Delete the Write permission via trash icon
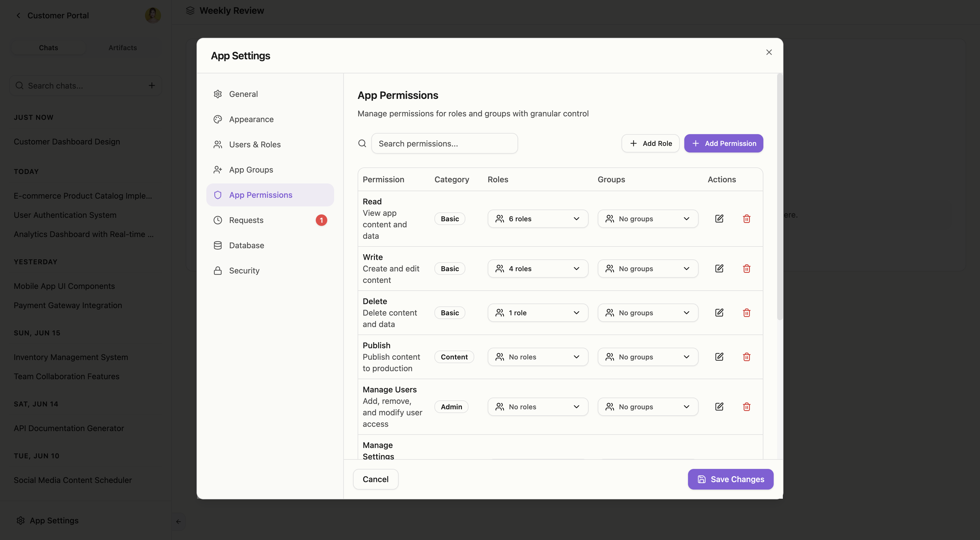The width and height of the screenshot is (980, 540). (746, 269)
